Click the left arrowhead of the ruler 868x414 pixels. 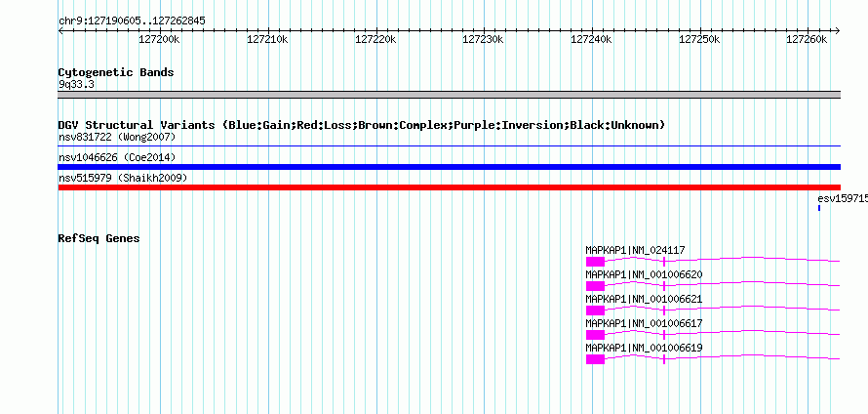click(x=60, y=31)
